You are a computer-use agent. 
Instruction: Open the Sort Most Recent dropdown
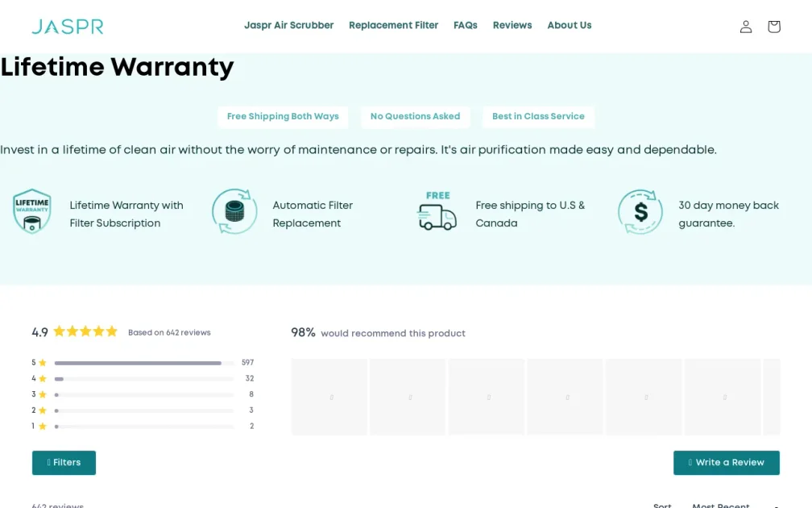[x=735, y=506]
